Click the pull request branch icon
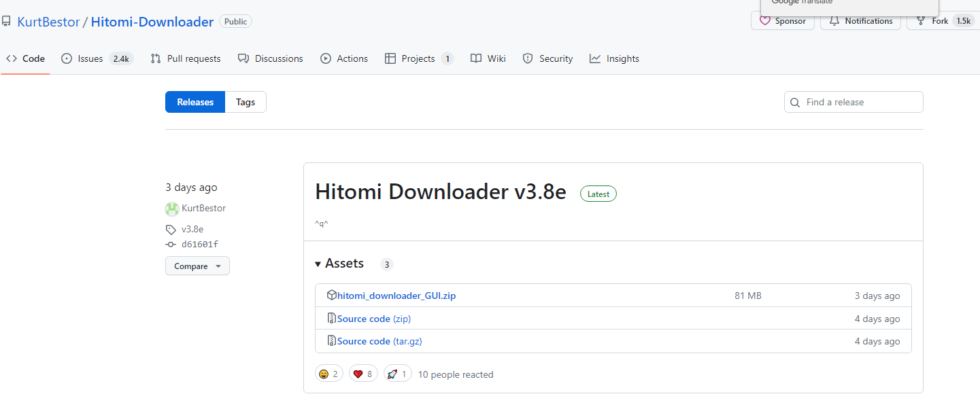 tap(156, 58)
